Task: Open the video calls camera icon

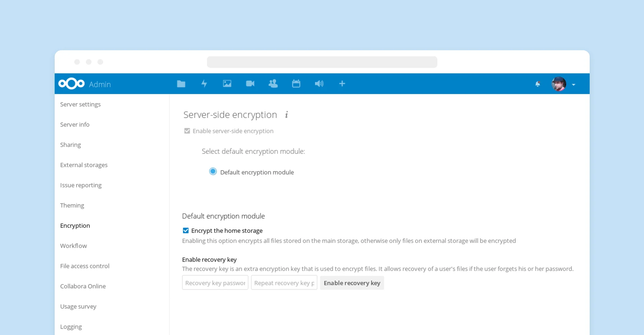Action: (x=250, y=84)
